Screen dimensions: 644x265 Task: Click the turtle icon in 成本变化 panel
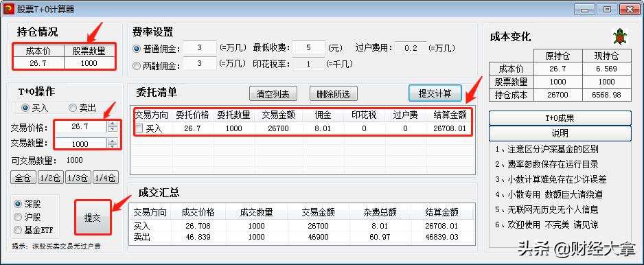click(620, 37)
